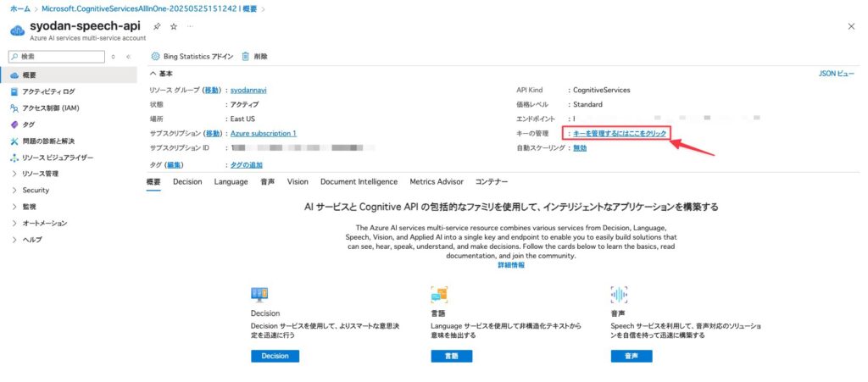Pin the syodan-speech-api resource
The image size is (868, 382).
coord(157,26)
